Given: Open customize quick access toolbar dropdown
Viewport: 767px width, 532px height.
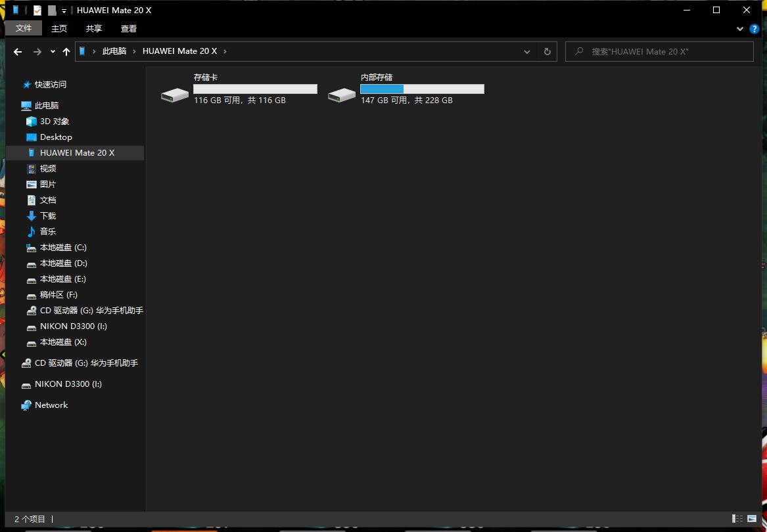Looking at the screenshot, I should tap(64, 11).
